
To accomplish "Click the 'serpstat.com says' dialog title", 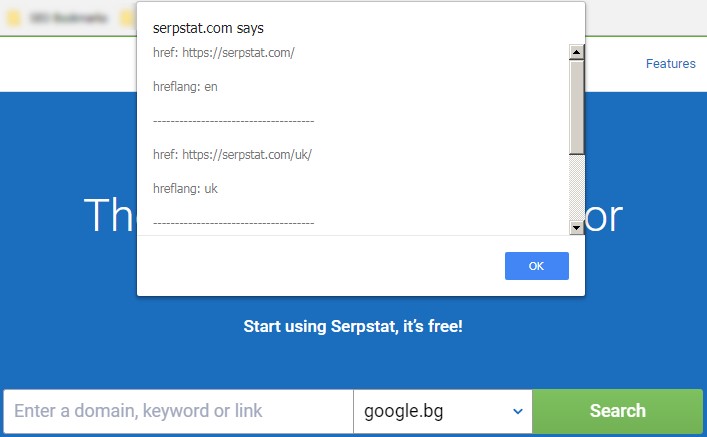I will [208, 28].
